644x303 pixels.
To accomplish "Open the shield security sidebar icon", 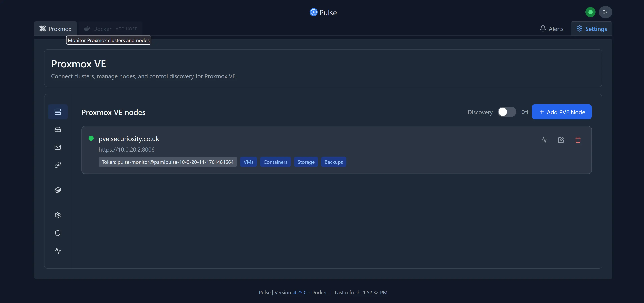I will click(x=58, y=233).
